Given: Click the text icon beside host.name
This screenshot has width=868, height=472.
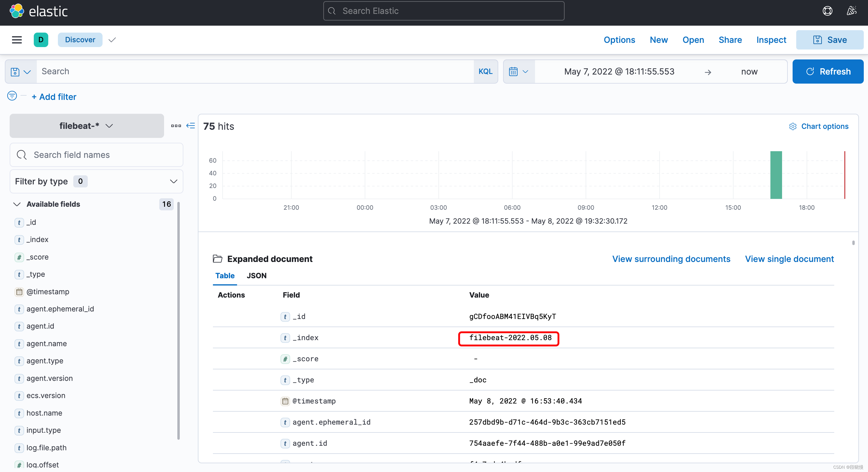Looking at the screenshot, I should click(19, 413).
